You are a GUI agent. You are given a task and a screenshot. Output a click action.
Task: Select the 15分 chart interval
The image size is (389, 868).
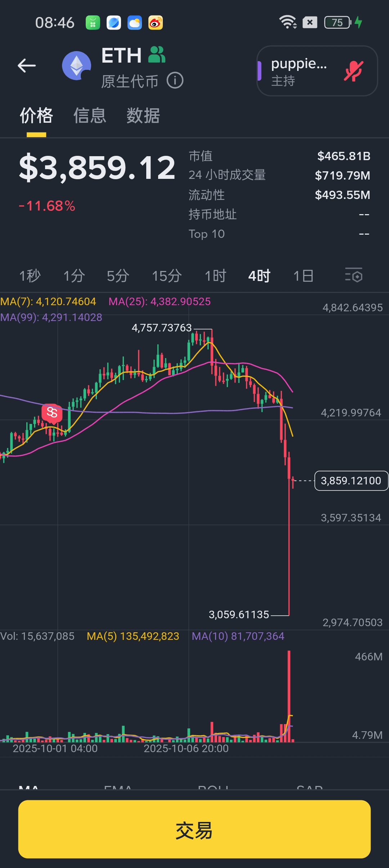point(167,276)
